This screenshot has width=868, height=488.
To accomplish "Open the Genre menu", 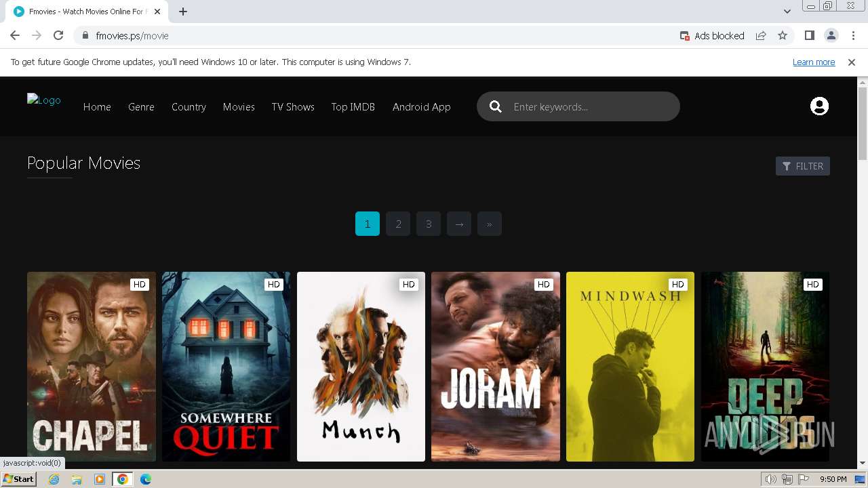I will [141, 107].
